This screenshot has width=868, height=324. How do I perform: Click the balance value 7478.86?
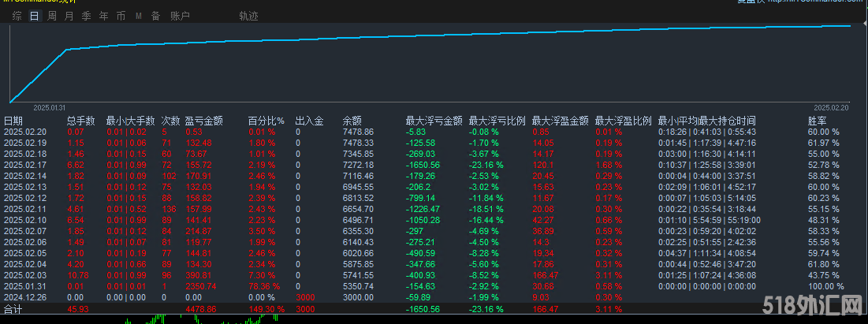coord(358,132)
